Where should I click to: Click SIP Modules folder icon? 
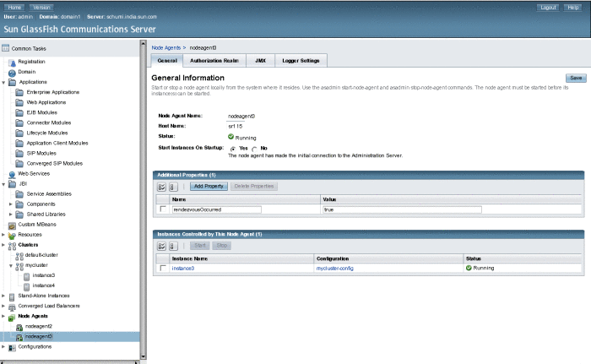[x=19, y=154]
